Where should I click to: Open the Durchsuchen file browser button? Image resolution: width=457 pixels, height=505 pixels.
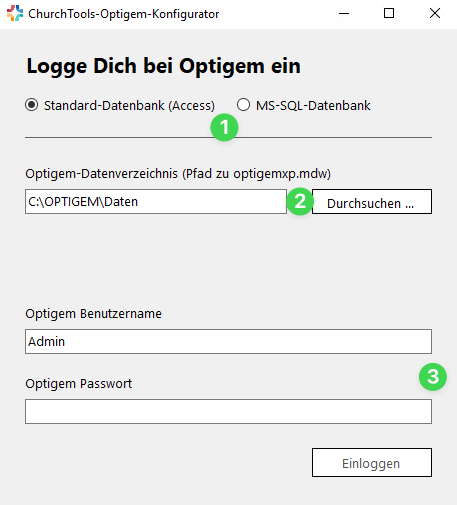372,202
